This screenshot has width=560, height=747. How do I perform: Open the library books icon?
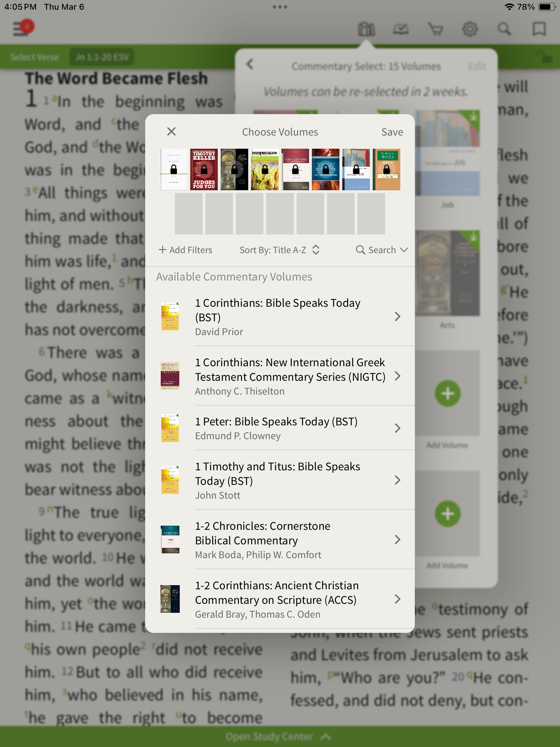coord(366,29)
